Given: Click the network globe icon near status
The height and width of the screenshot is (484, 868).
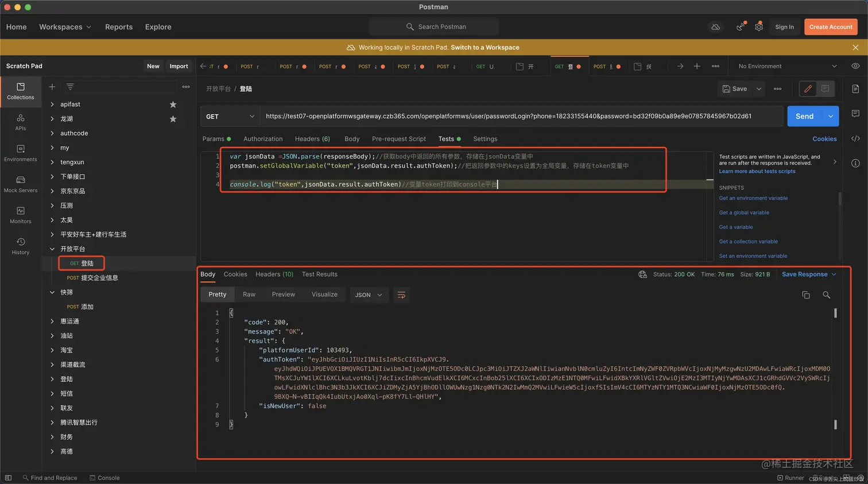Looking at the screenshot, I should pos(643,274).
